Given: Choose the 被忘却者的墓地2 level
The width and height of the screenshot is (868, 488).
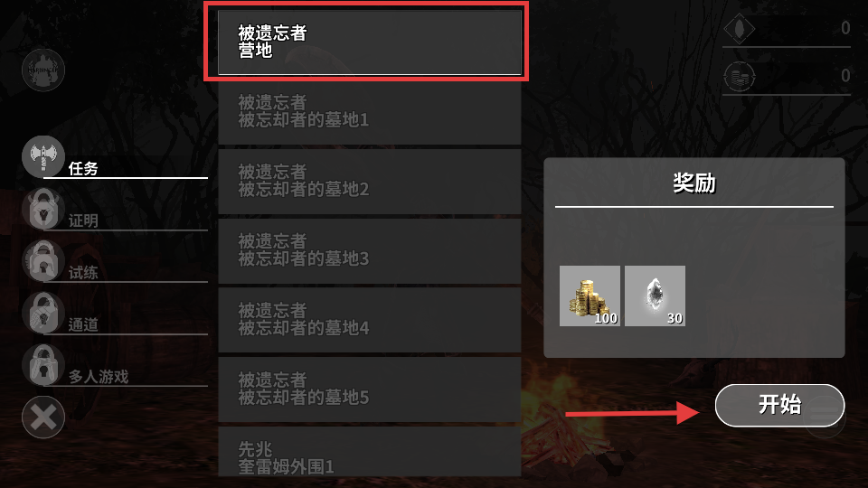Looking at the screenshot, I should [x=370, y=181].
